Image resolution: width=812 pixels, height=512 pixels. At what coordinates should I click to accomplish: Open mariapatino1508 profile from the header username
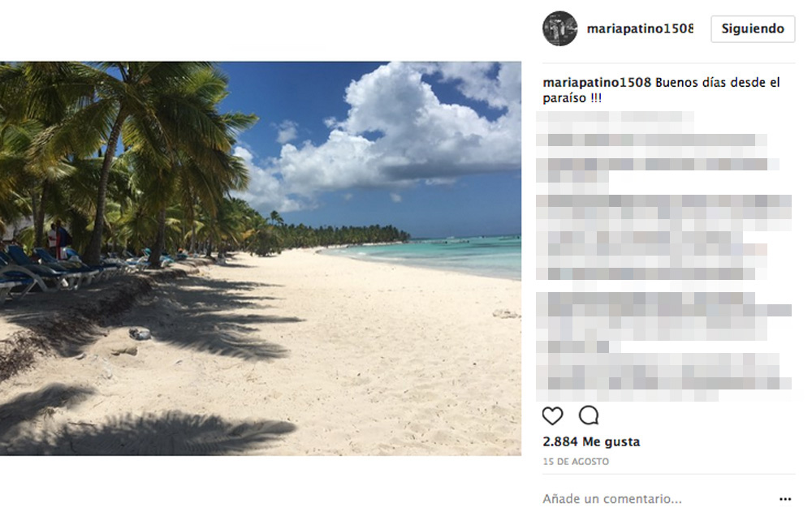[x=640, y=29]
